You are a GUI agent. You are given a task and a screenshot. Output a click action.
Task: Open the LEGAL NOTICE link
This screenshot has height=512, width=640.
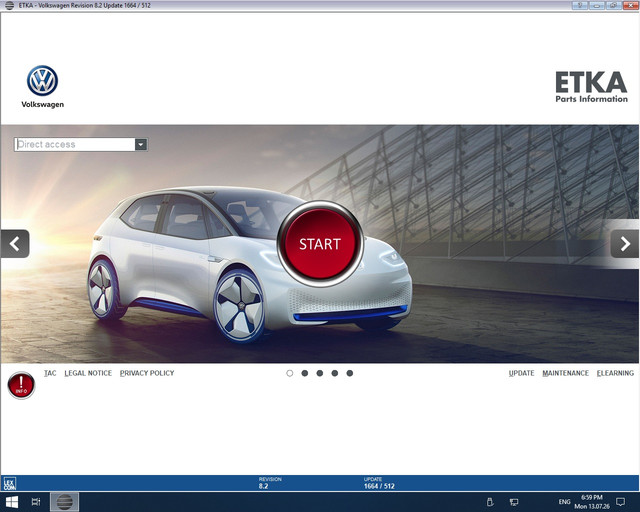(x=88, y=373)
